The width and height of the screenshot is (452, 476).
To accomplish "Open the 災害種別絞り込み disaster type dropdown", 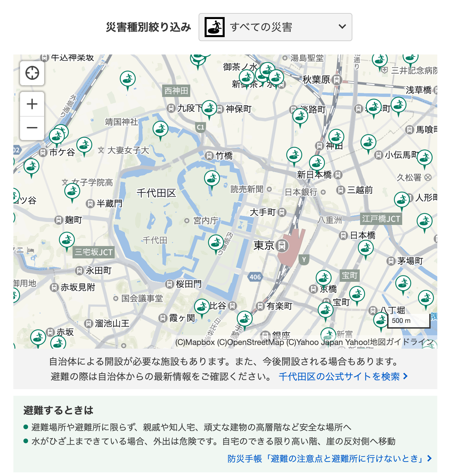I will 275,27.
